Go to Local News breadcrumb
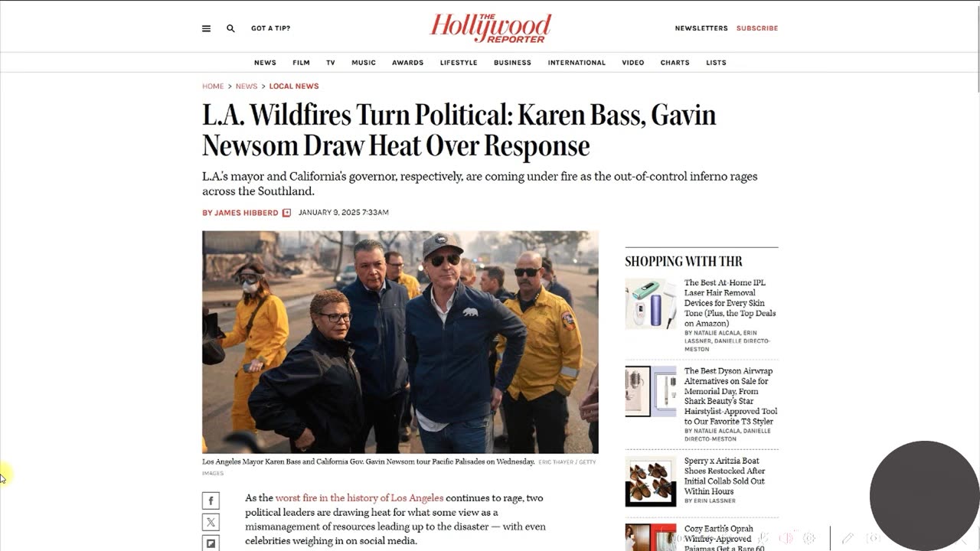Viewport: 980px width, 551px height. (x=294, y=86)
